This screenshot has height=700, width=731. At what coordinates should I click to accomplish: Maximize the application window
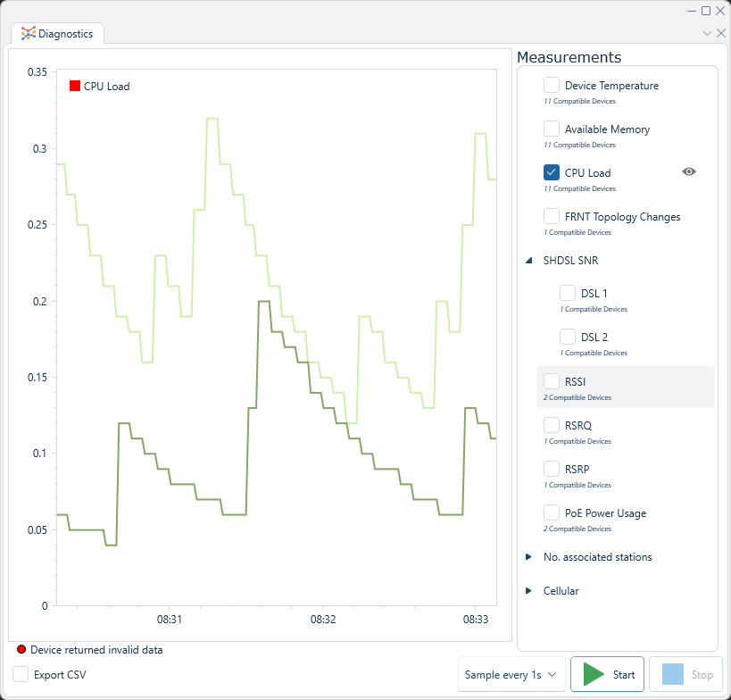click(x=706, y=10)
